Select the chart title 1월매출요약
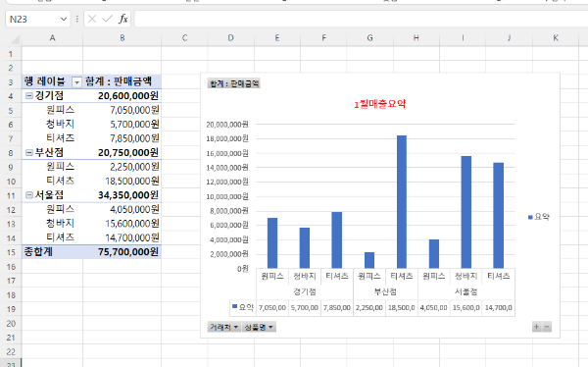 pyautogui.click(x=380, y=104)
